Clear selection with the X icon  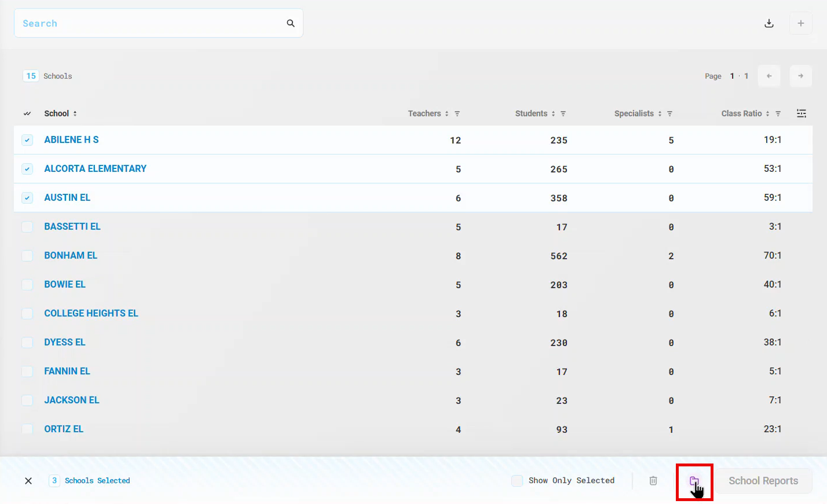pos(28,481)
